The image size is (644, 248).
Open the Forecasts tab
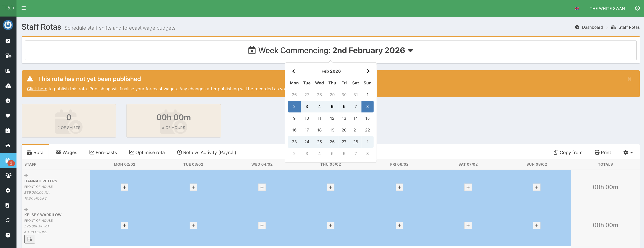pyautogui.click(x=103, y=153)
